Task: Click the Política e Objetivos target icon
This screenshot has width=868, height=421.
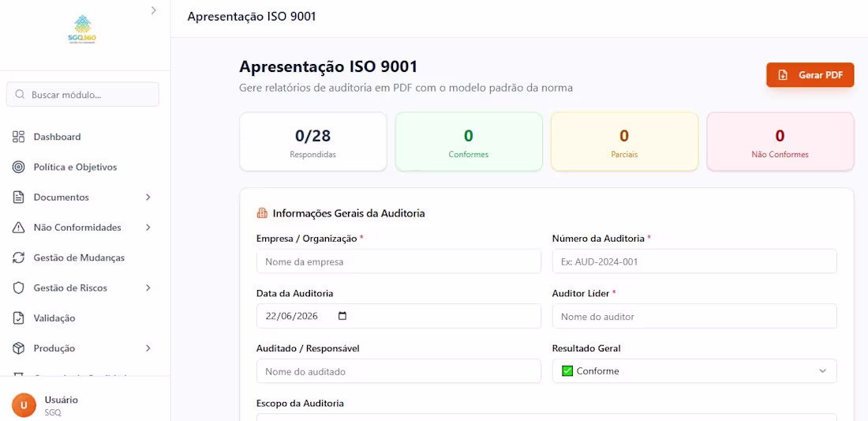Action: point(19,167)
